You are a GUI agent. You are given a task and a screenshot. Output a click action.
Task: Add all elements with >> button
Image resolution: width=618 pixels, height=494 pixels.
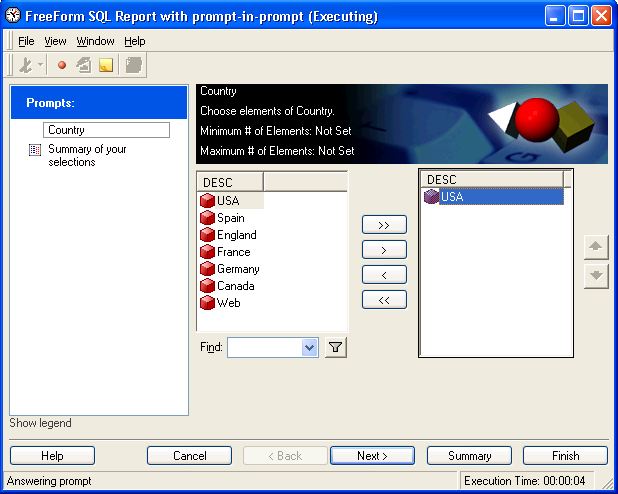[384, 225]
